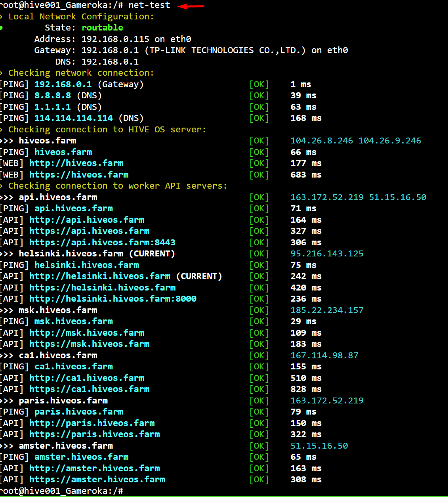448x497 pixels.
Task: Click the 167.114.98.87 ca1 IP address
Action: (324, 356)
